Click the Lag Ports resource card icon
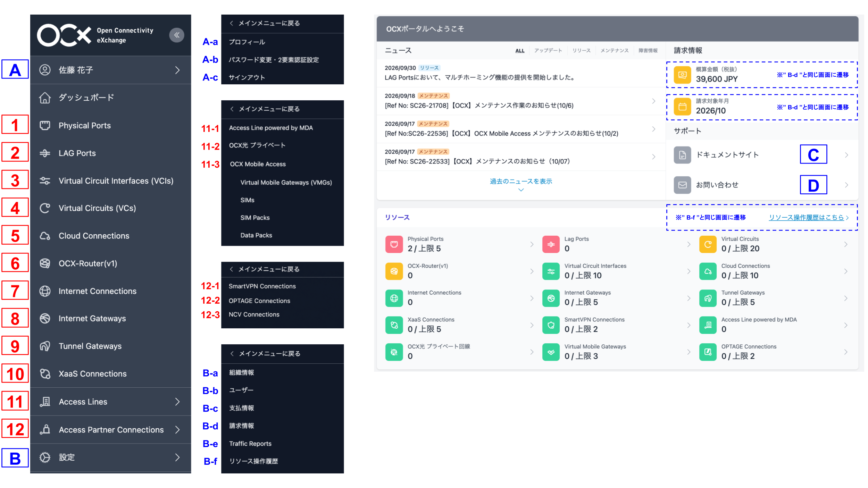 (551, 244)
